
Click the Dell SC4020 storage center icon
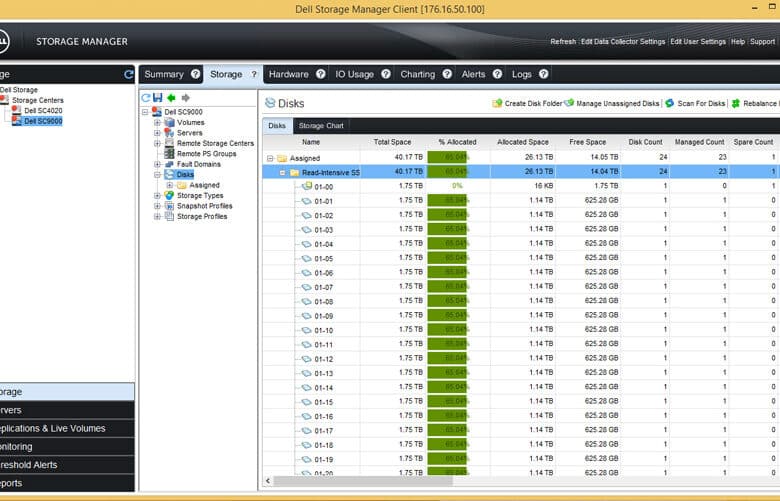[16, 110]
